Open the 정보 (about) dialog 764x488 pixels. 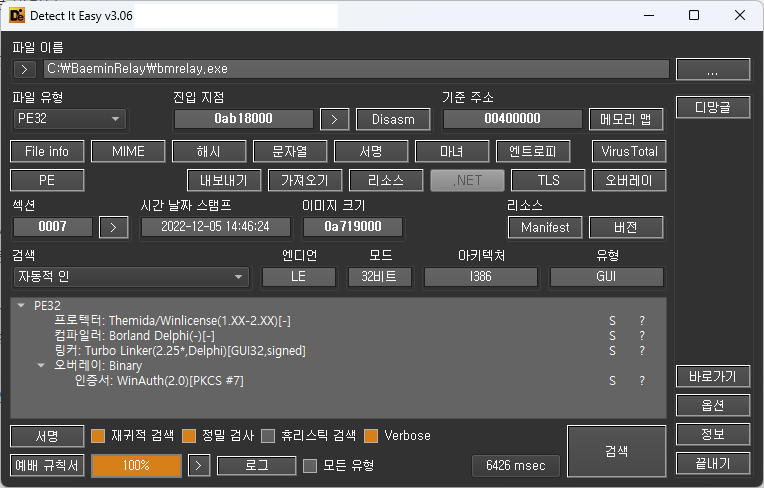click(713, 434)
